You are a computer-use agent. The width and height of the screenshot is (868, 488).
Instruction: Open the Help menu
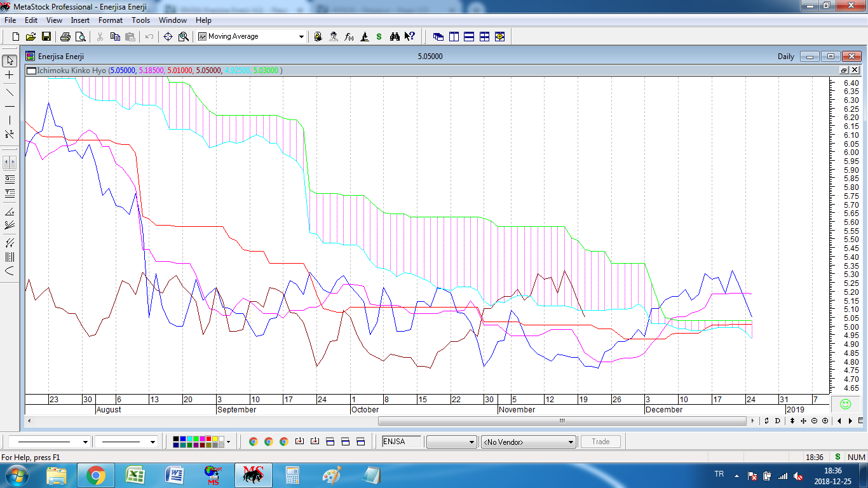coord(203,20)
